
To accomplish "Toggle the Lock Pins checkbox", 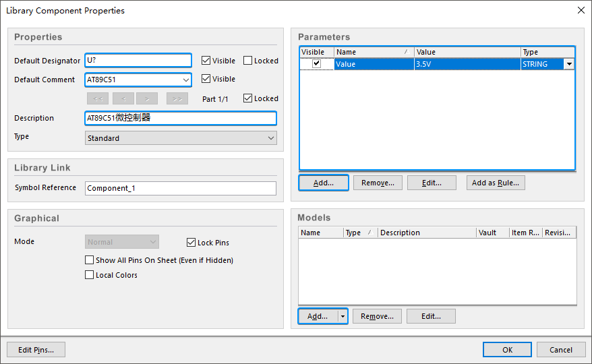I will [191, 243].
